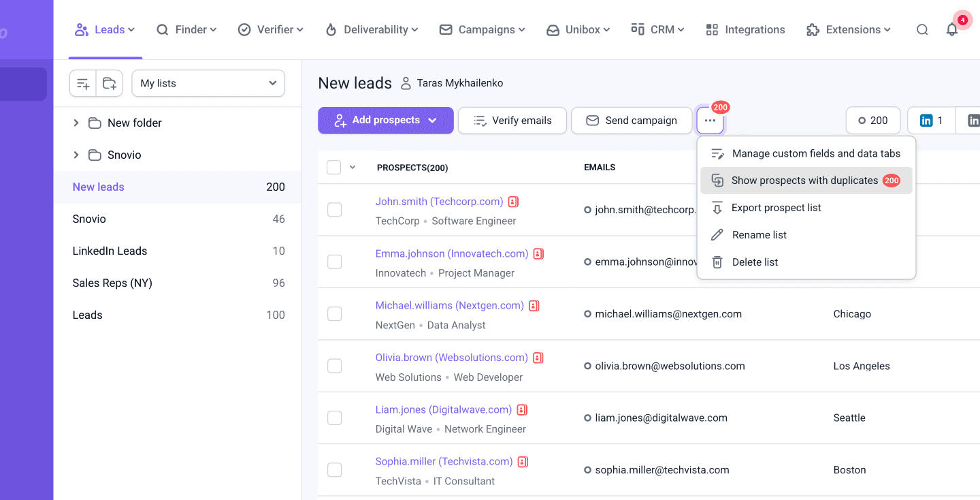This screenshot has width=980, height=500.
Task: Click contact card icon beside Olivia.brown
Action: pos(538,358)
